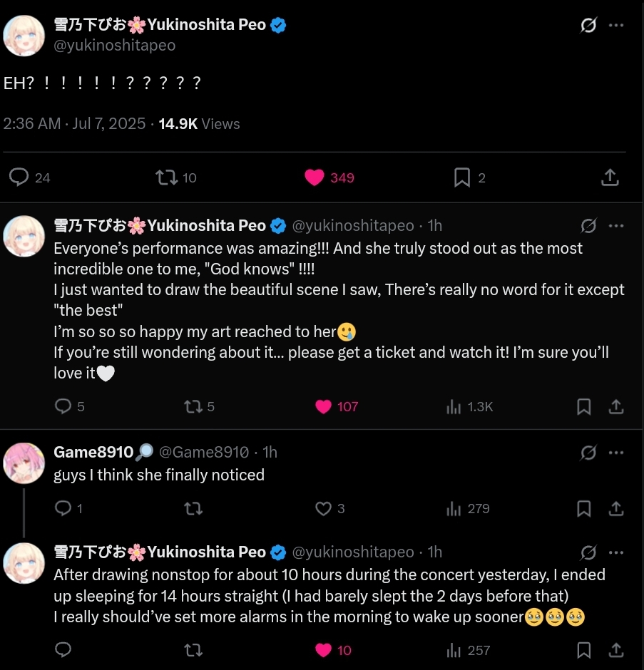644x670 pixels.
Task: Open more options for the main post
Action: pos(616,26)
